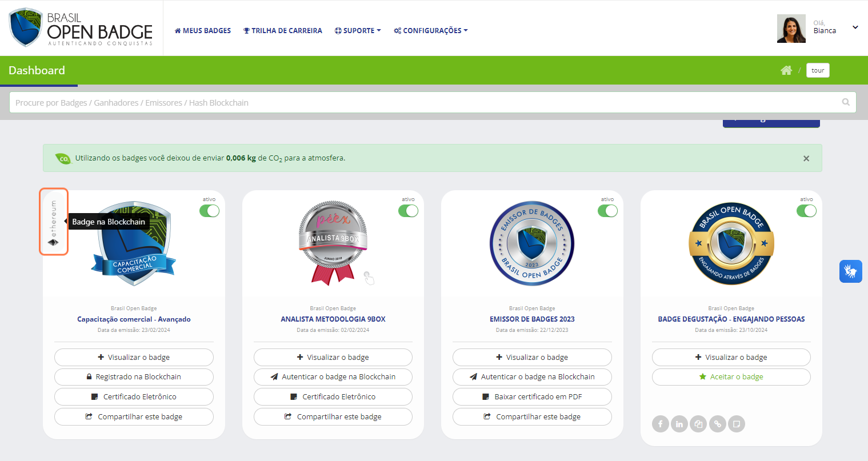Share BADGE DEGUSTAÇÃO on LinkedIn
The width and height of the screenshot is (868, 461).
coord(679,424)
